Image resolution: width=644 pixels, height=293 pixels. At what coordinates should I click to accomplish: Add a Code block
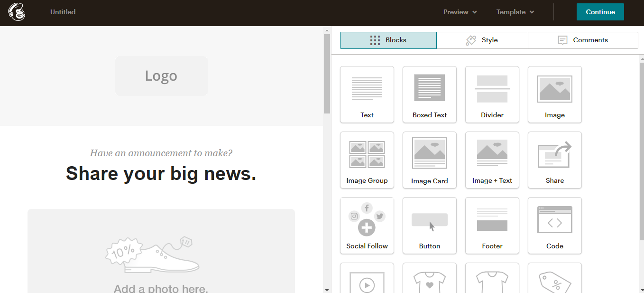[554, 226]
